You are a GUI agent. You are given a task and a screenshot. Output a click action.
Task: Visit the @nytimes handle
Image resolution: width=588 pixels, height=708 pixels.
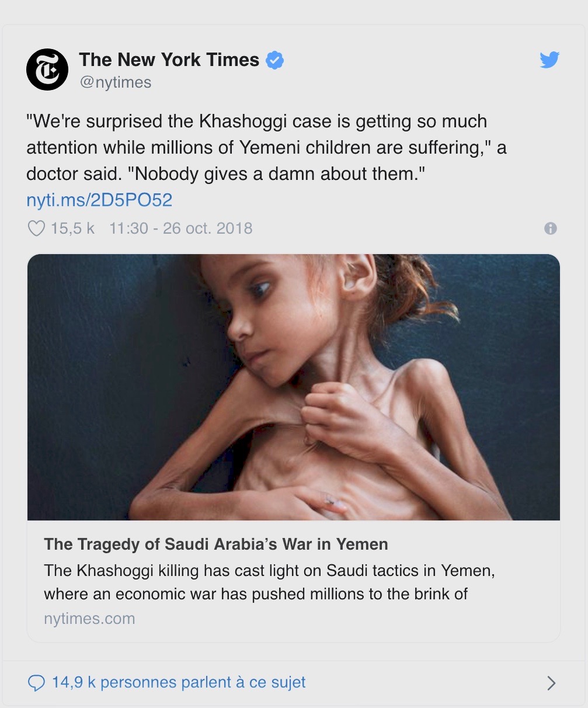[x=115, y=82]
